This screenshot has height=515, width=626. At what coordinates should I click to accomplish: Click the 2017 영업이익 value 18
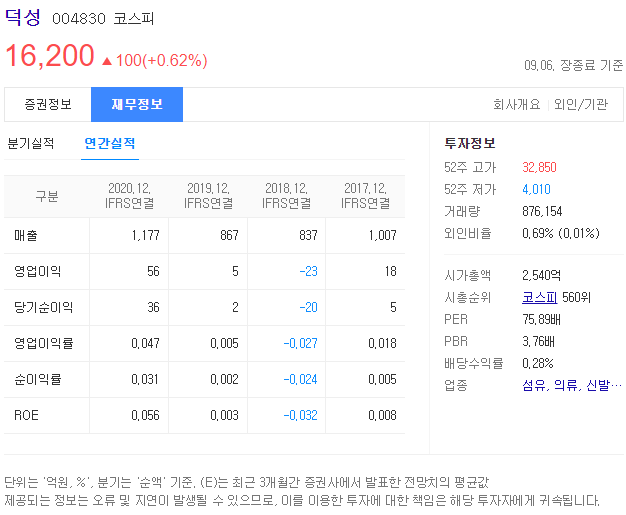[x=390, y=271]
